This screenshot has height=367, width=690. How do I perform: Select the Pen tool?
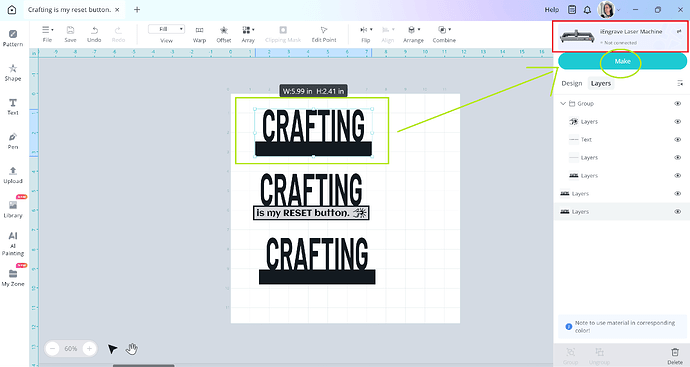13,141
